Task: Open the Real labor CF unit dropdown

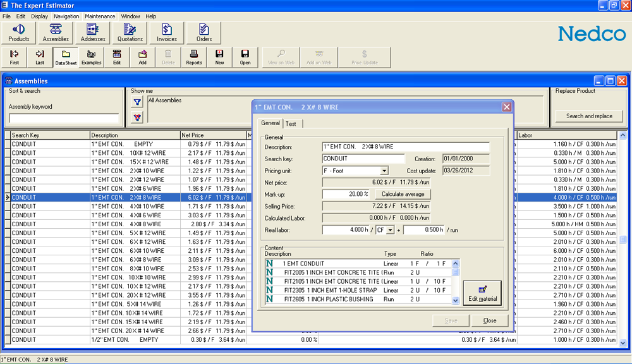Action: pyautogui.click(x=390, y=230)
